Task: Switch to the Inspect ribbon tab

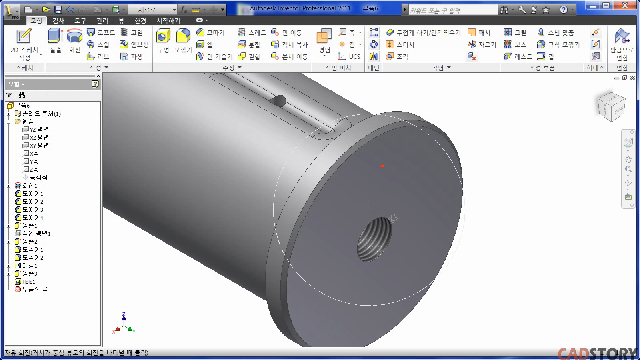Action: (x=58, y=20)
